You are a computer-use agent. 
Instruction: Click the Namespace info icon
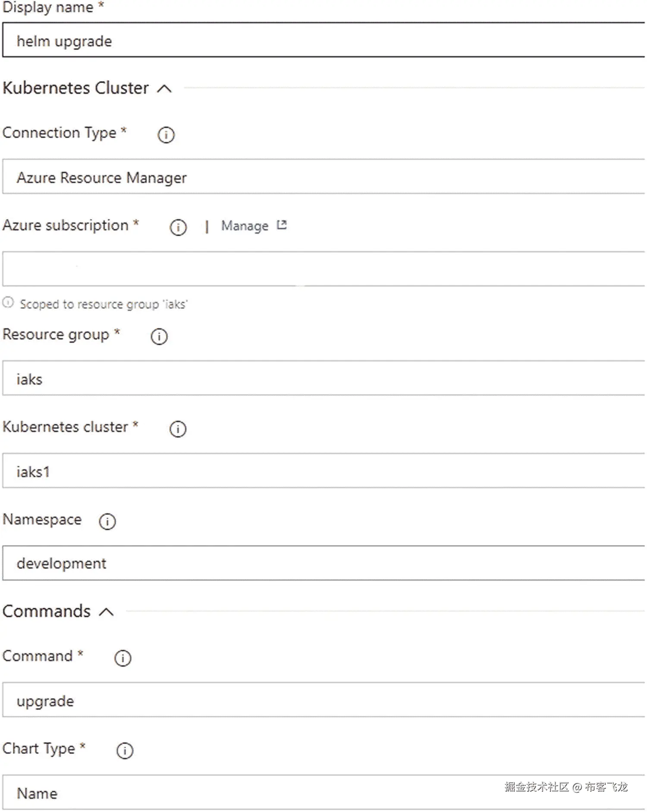(107, 521)
